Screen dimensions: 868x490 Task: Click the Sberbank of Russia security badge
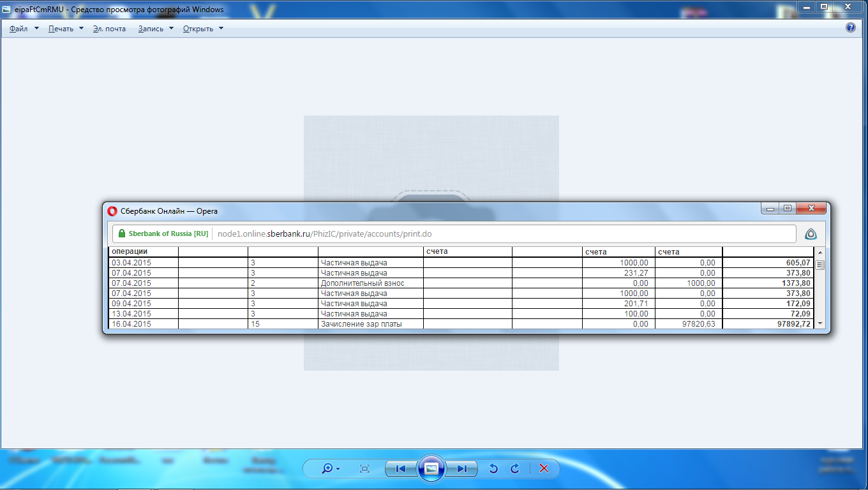click(x=163, y=234)
